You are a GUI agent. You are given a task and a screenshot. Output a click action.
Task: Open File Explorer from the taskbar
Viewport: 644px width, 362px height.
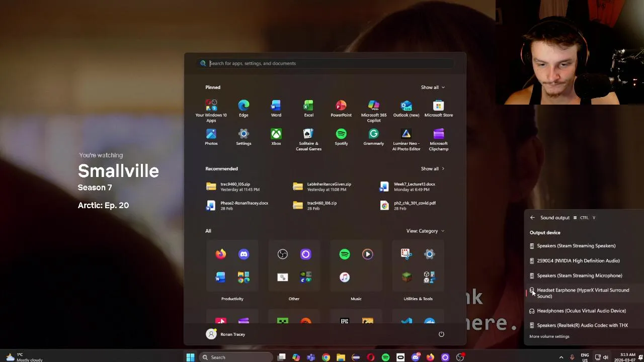[x=341, y=357]
